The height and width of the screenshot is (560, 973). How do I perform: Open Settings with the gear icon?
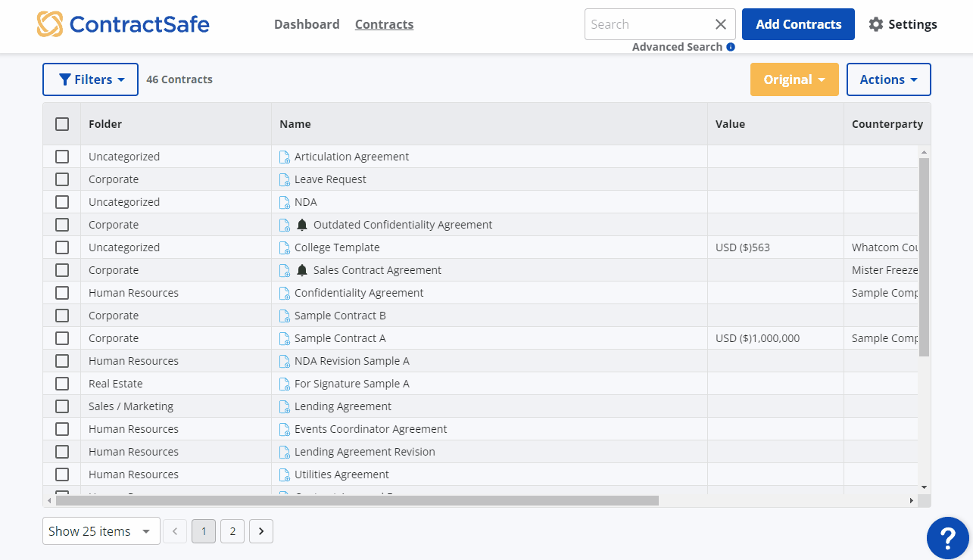876,24
